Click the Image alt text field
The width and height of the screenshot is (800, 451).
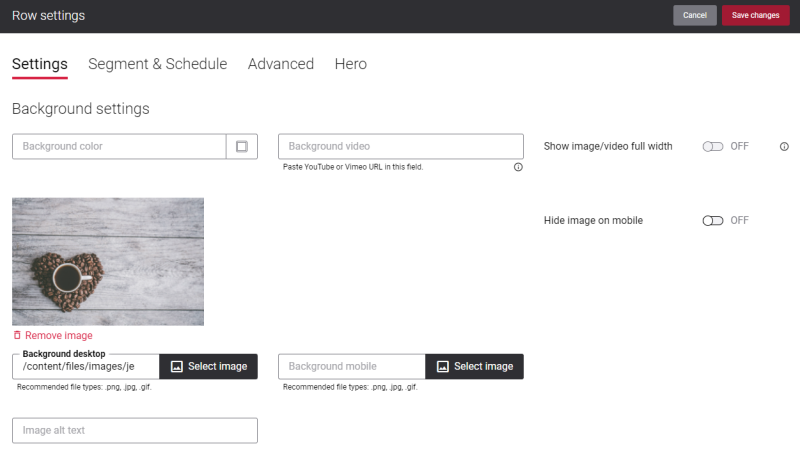click(135, 431)
